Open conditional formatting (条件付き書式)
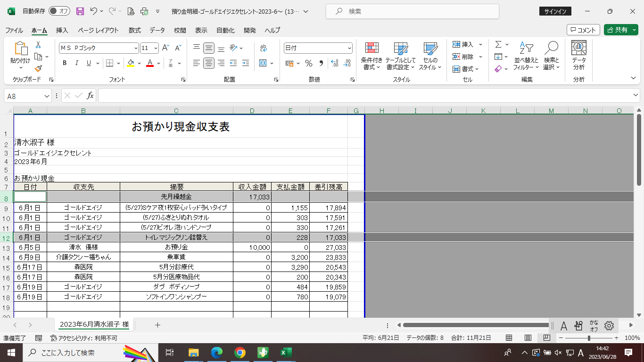 pyautogui.click(x=372, y=56)
